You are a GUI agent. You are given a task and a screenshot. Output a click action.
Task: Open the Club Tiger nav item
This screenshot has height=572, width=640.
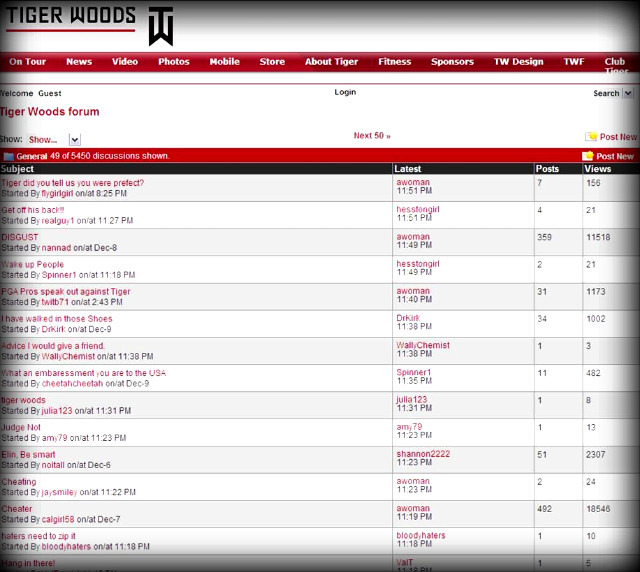pos(616,66)
